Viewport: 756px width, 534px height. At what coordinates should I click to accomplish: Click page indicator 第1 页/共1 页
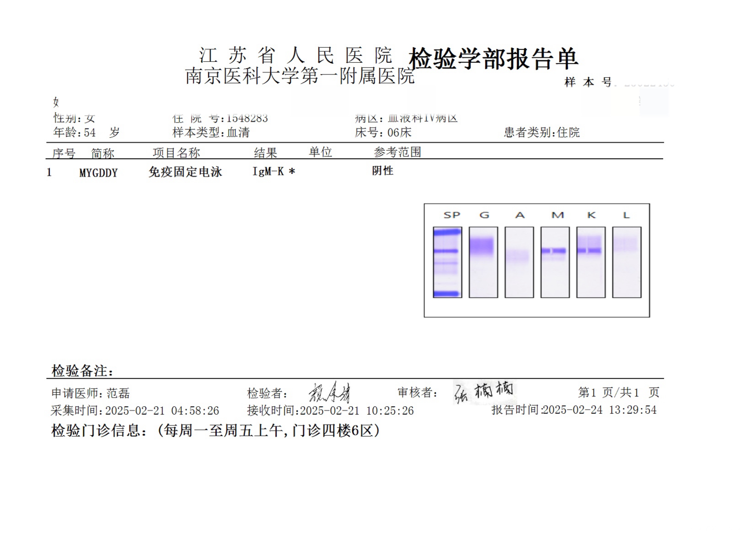click(619, 392)
